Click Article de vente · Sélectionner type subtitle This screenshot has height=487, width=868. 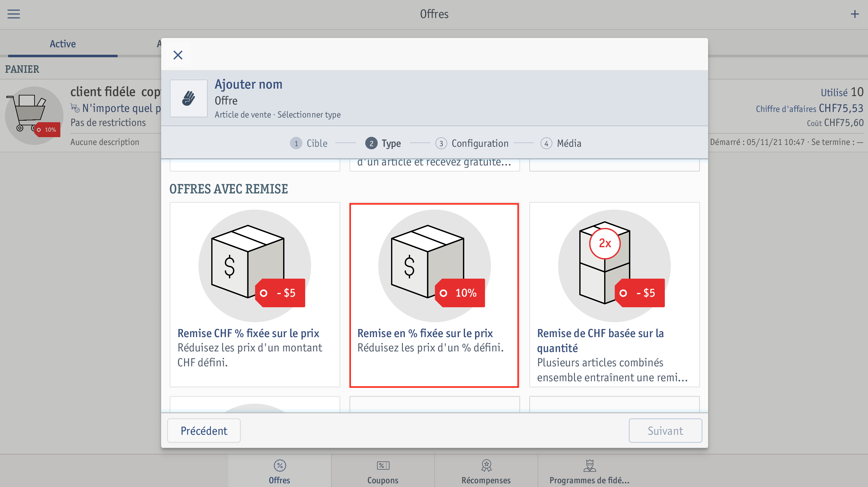(x=278, y=115)
